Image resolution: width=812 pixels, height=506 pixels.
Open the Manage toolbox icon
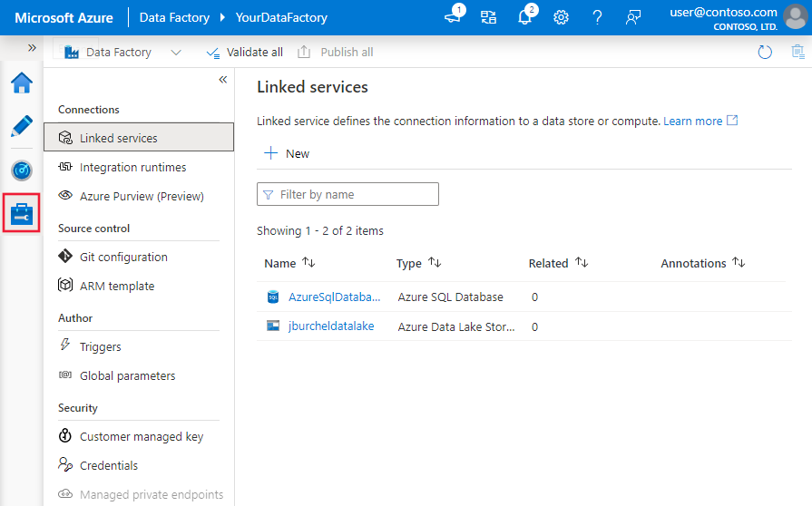click(x=21, y=213)
